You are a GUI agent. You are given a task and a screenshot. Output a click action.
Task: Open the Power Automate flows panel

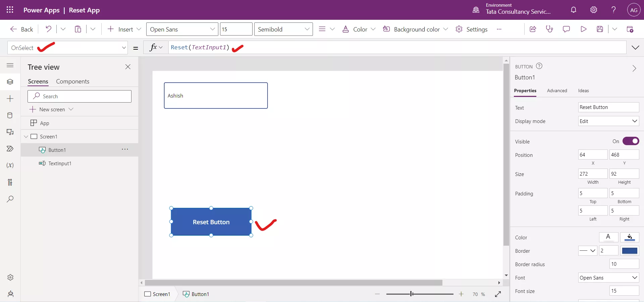tap(10, 149)
